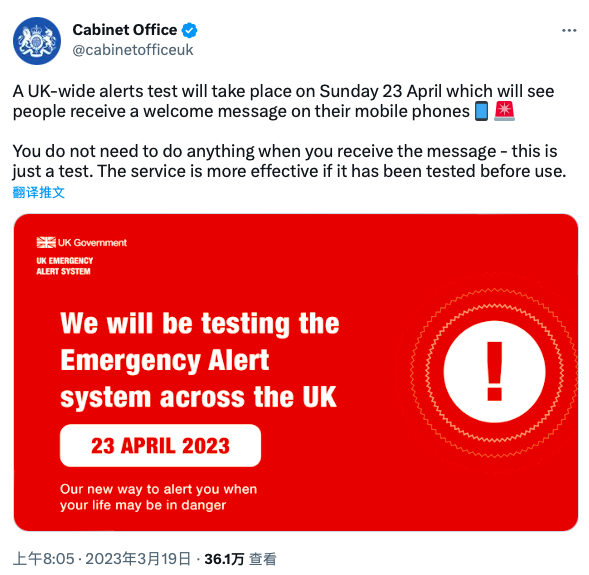Click the exclamation mark alert icon

494,371
